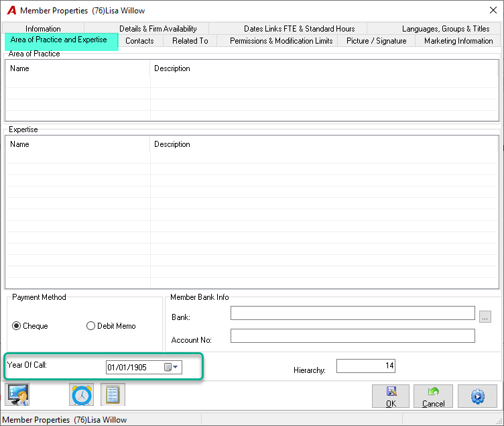
Task: Click Description column header in Area of Practice
Action: click(x=324, y=68)
